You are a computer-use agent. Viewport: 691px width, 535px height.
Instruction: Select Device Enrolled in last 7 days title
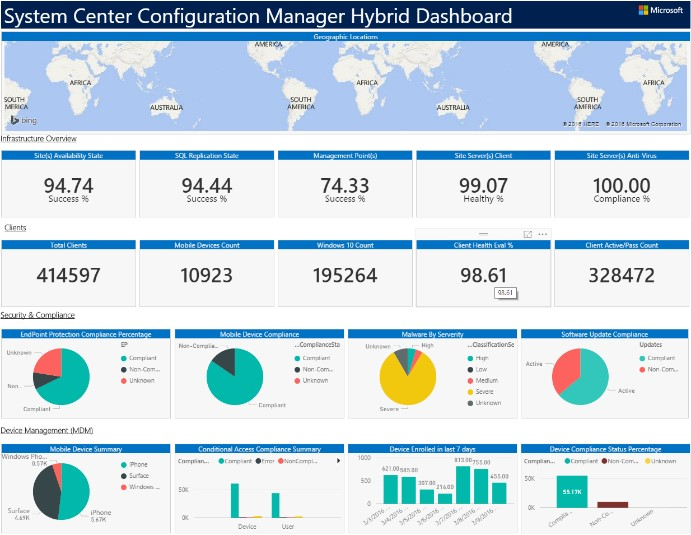[432, 449]
